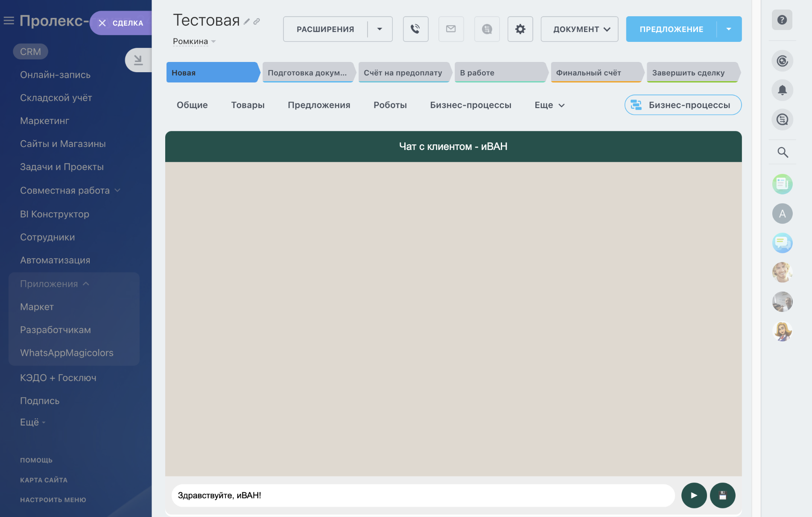Click the save diskette button in chat

(722, 495)
